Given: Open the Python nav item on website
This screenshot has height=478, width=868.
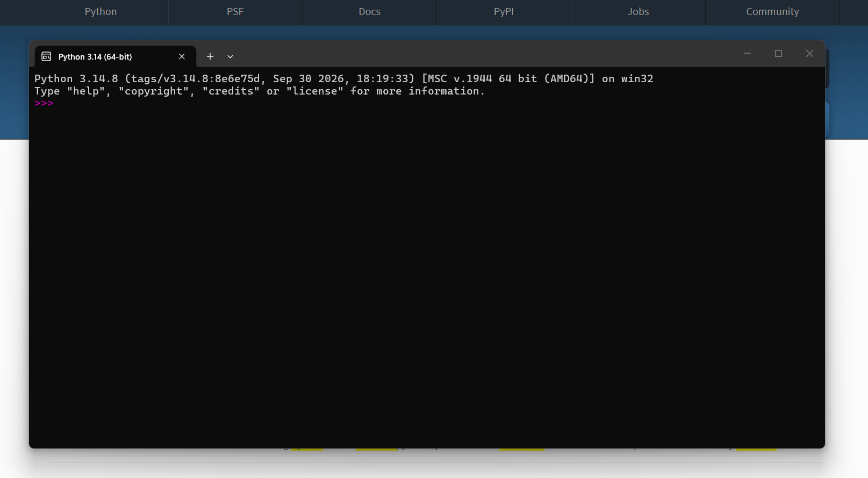Looking at the screenshot, I should 101,12.
